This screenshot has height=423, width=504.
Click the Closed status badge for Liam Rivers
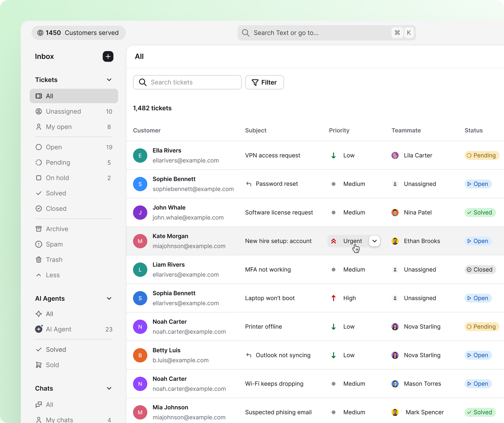coord(480,270)
